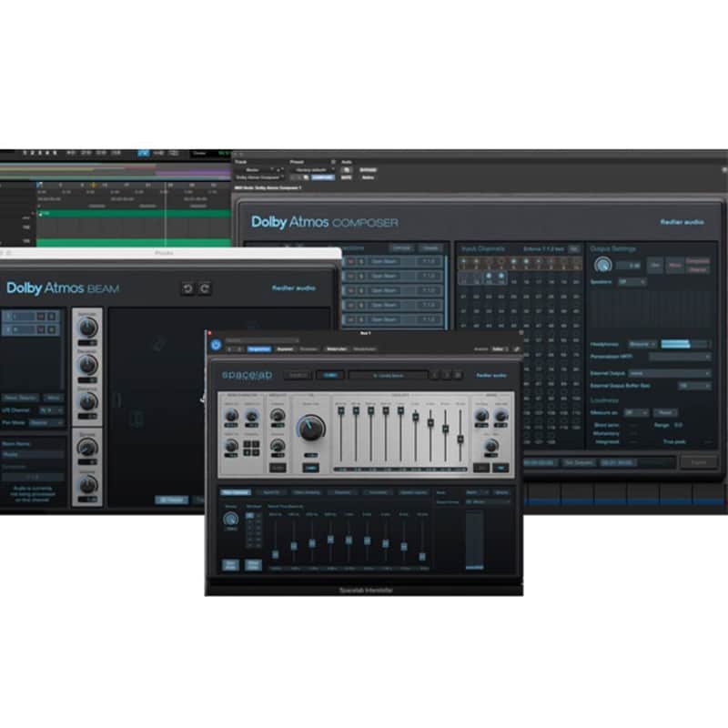Click the leftmost fader in Spacelab lower panel

[276, 554]
